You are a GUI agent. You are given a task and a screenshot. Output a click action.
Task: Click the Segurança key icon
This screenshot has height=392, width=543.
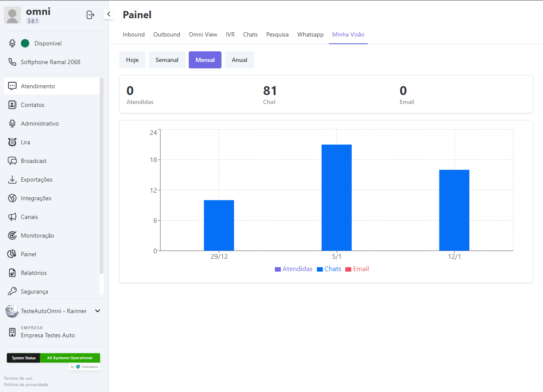pos(12,291)
